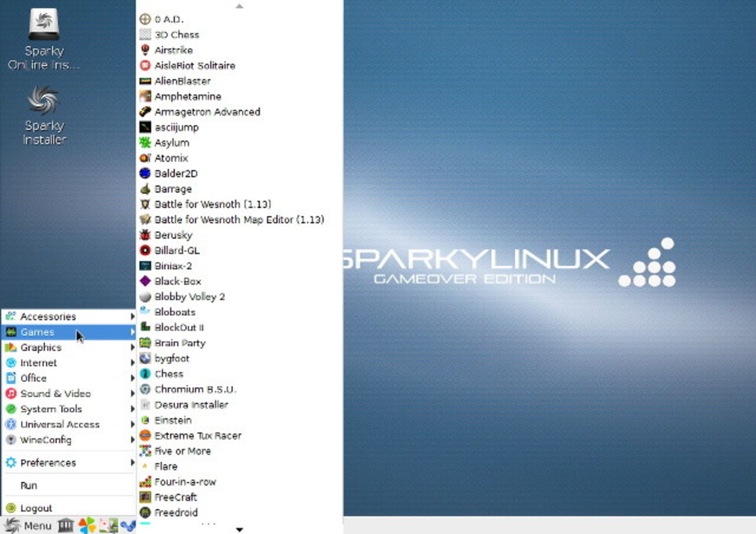Click the up scroll arrow in the games list
The image size is (756, 534).
(x=239, y=6)
